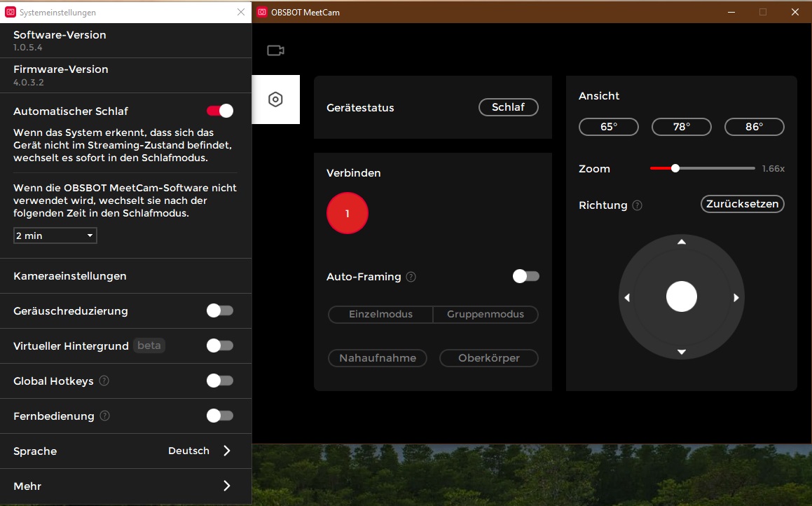Pan camera with the right arrow
Image resolution: width=812 pixels, height=506 pixels.
tap(736, 298)
